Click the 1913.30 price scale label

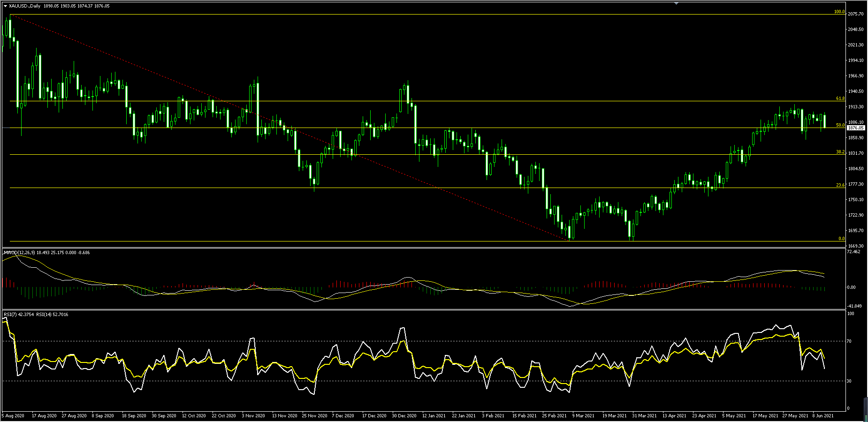pos(856,107)
